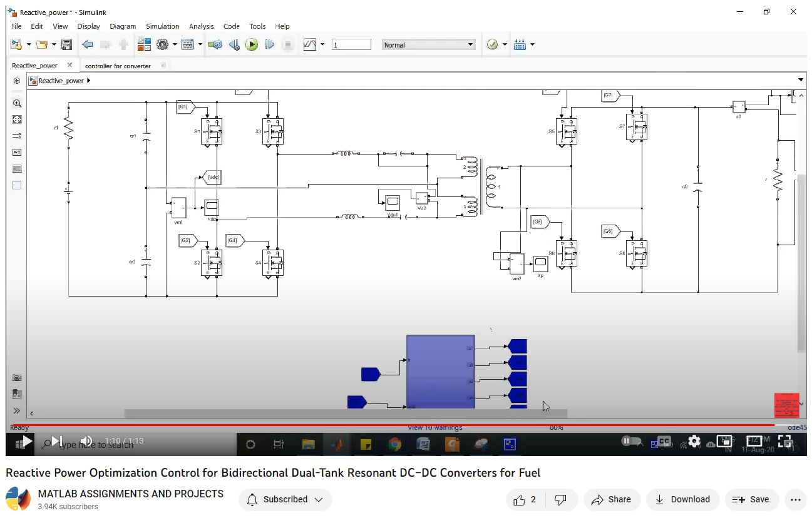The image size is (812, 518).
Task: Click the Share button
Action: (612, 499)
